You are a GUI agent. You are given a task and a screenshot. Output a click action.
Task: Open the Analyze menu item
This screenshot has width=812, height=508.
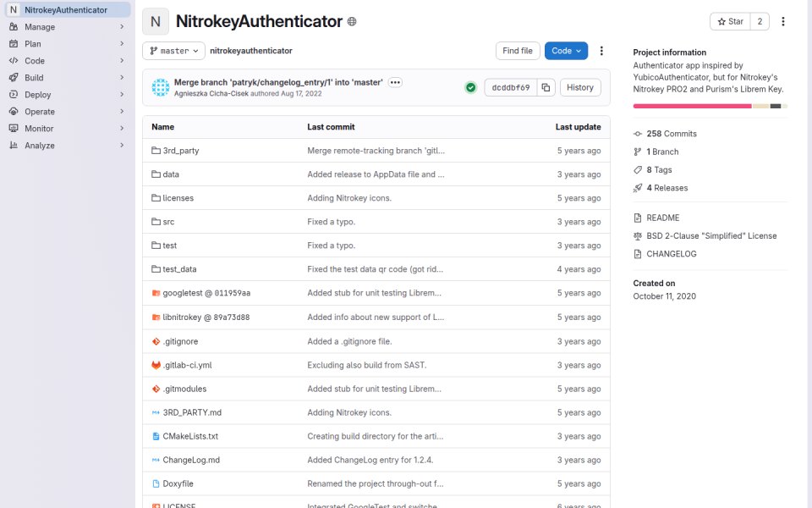(68, 146)
